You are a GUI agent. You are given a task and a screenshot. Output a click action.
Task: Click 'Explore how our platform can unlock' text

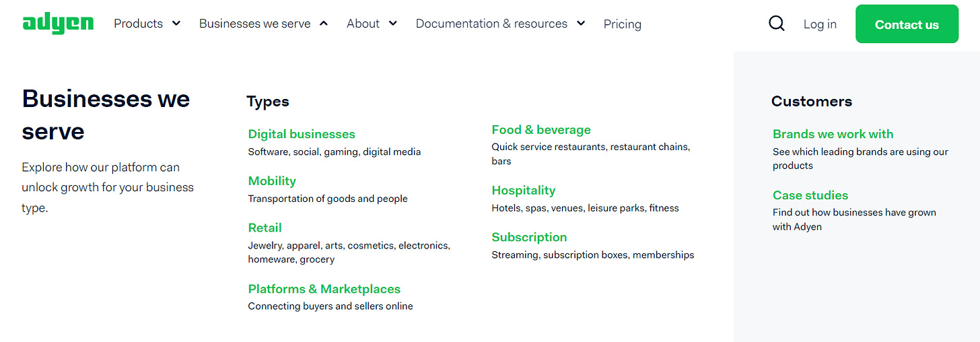(108, 188)
